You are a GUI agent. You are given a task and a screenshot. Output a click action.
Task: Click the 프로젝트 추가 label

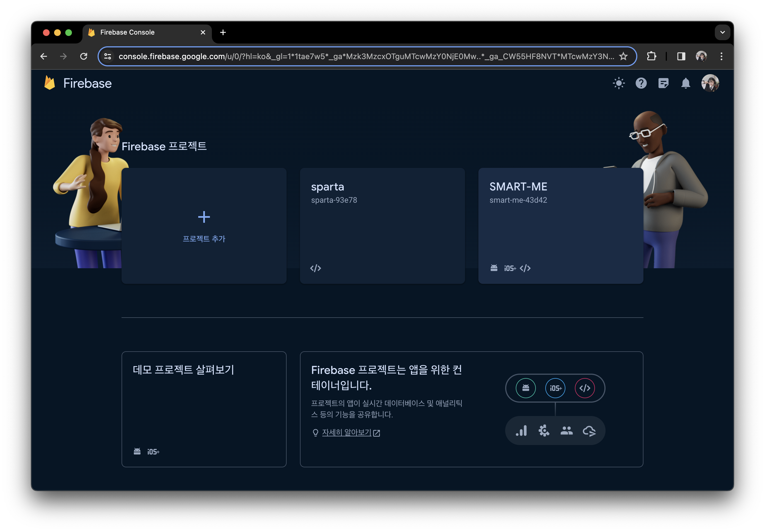204,239
